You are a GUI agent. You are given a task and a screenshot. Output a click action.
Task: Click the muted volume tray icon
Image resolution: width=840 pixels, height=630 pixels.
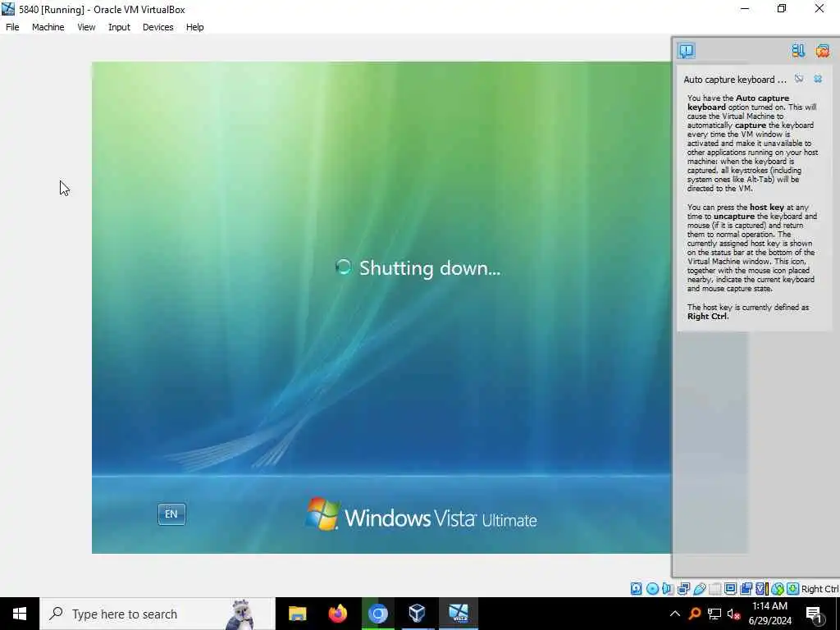[734, 614]
